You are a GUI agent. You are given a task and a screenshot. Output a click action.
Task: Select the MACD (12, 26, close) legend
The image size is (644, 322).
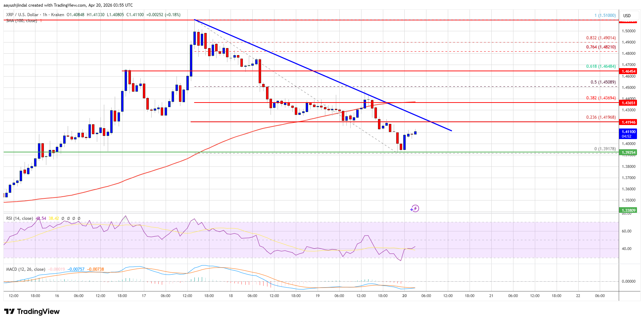[26, 269]
